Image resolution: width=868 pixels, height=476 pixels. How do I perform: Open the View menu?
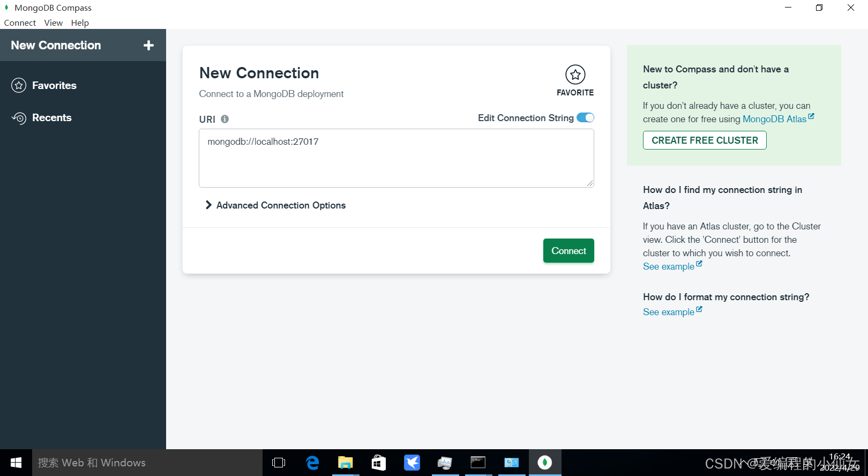click(x=53, y=23)
